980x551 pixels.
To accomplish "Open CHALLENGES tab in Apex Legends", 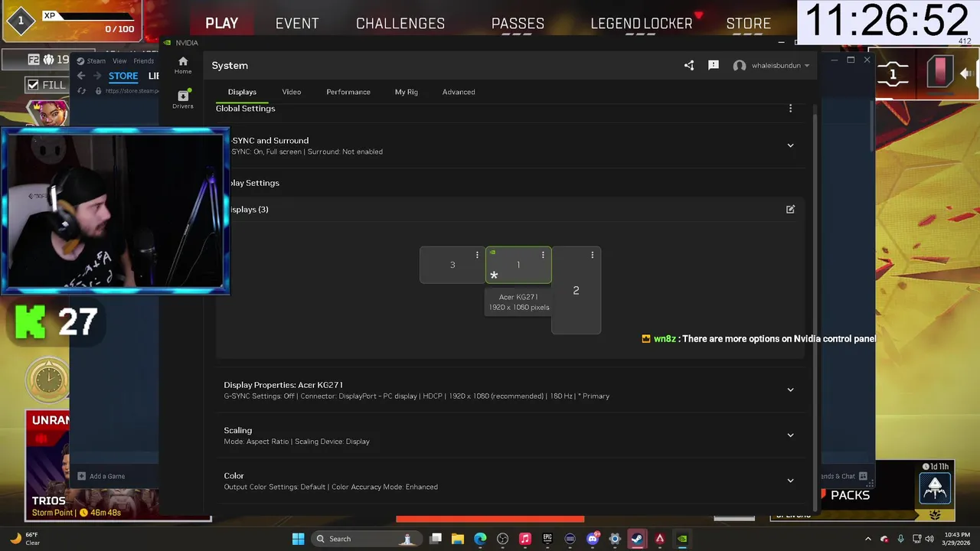I will pyautogui.click(x=400, y=24).
